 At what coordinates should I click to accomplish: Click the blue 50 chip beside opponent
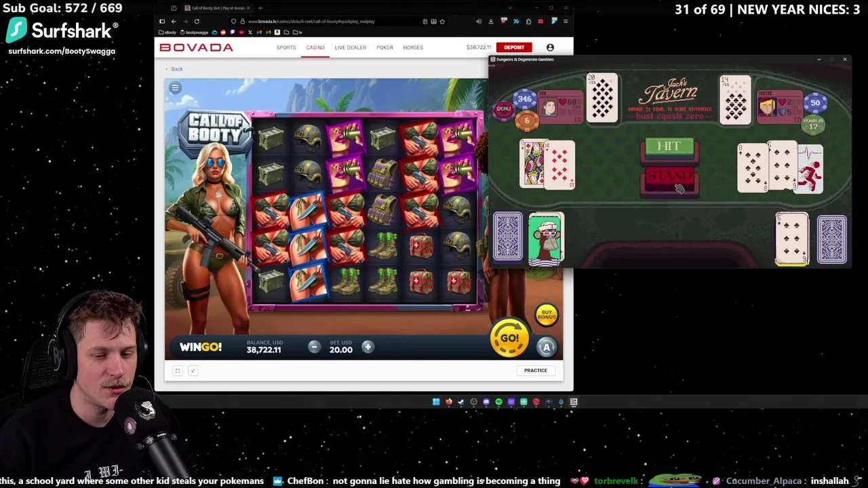pos(815,103)
